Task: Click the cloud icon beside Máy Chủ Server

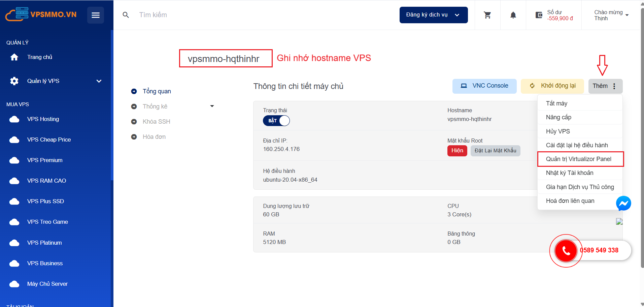Action: coord(14,284)
